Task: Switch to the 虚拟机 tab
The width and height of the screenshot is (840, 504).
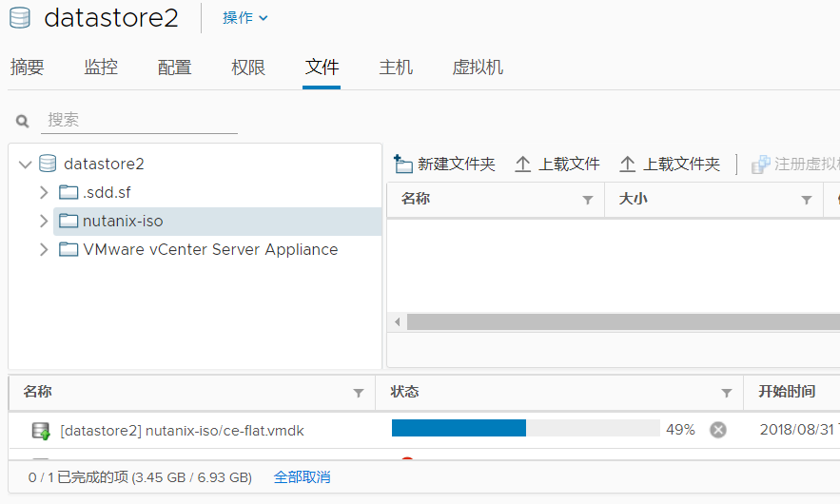Action: coord(478,68)
